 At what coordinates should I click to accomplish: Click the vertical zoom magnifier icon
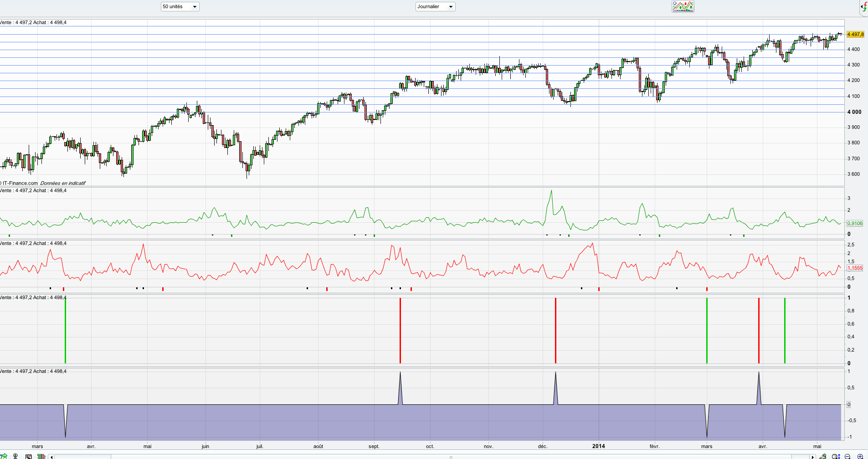(836, 456)
